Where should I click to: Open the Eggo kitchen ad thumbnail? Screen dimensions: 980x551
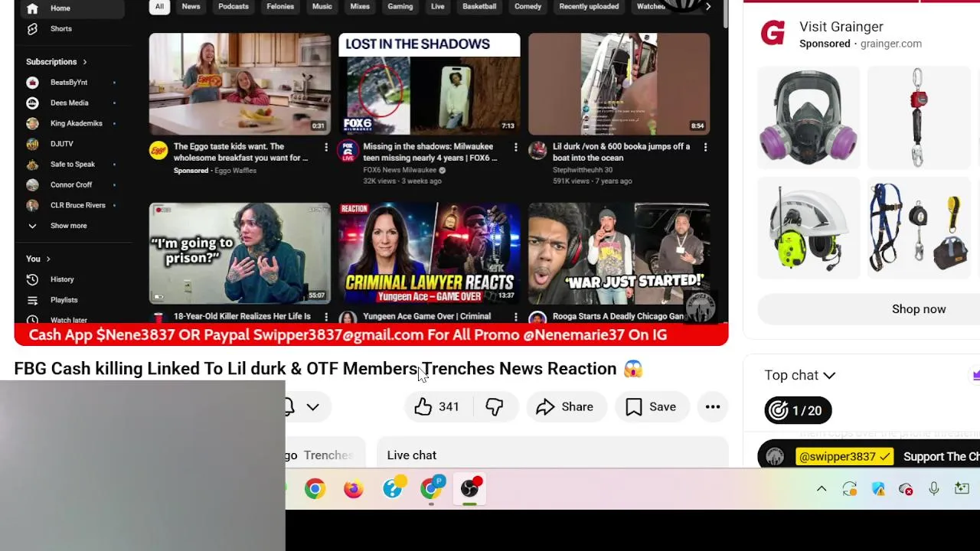pyautogui.click(x=240, y=84)
